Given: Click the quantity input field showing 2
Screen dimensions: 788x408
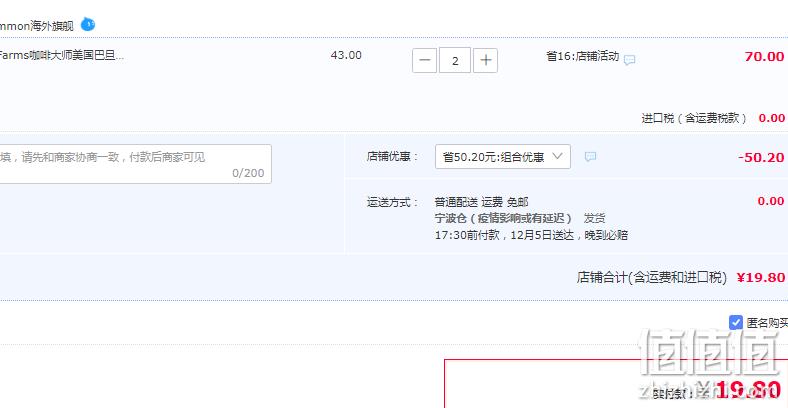Looking at the screenshot, I should point(455,60).
